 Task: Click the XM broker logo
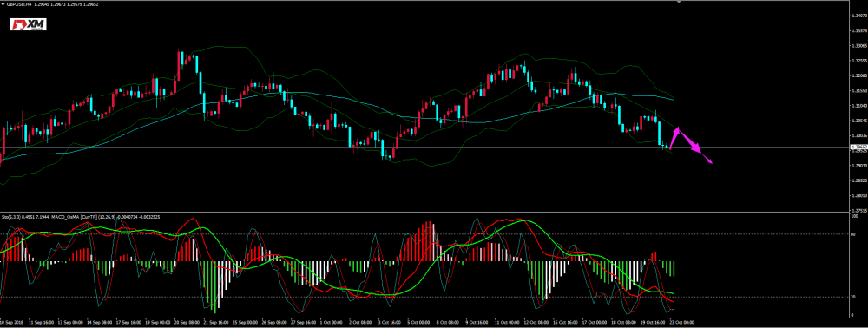tap(29, 24)
